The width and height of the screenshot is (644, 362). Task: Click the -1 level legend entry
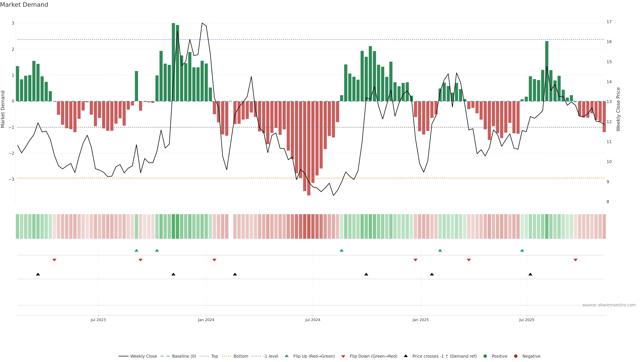(x=271, y=356)
